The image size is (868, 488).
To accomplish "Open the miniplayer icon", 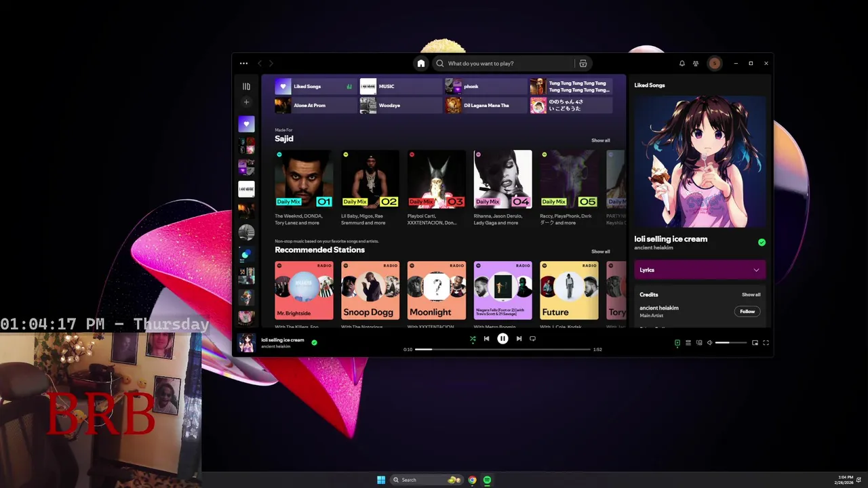I will (x=755, y=343).
